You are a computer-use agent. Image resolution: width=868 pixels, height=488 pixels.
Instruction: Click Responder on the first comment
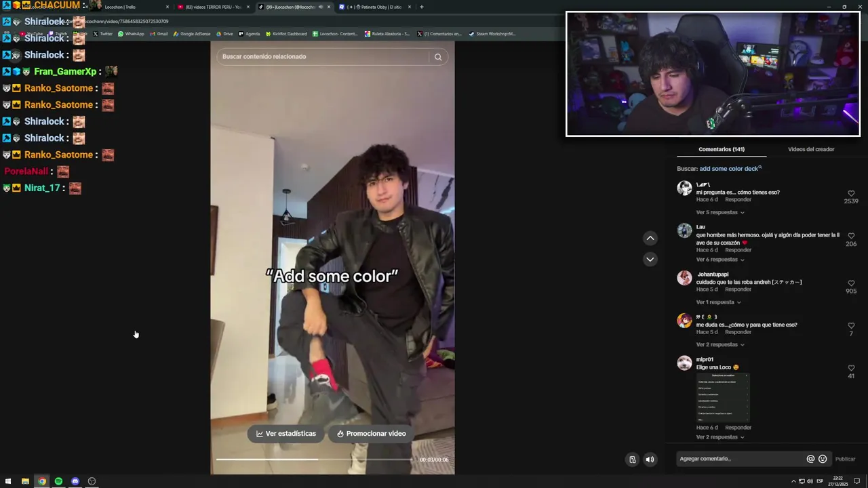(x=738, y=200)
